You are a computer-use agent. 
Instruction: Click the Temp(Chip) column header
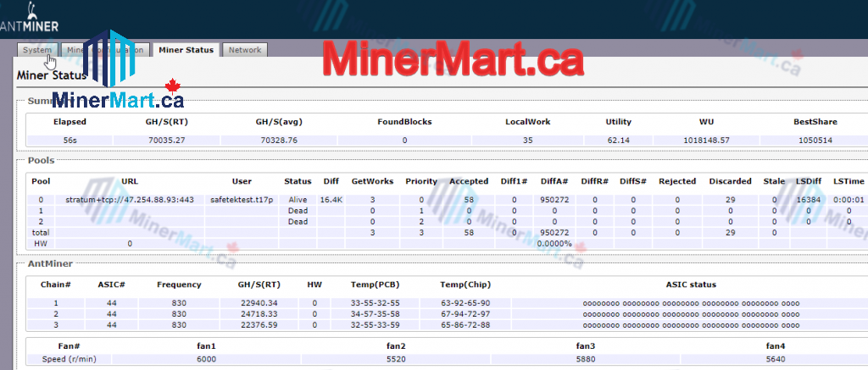coord(465,284)
